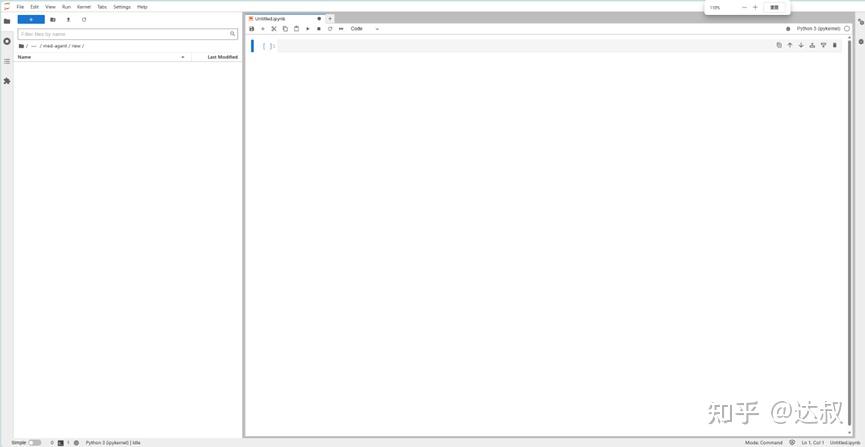This screenshot has height=447, width=865.
Task: Insert a cell below from cell toolbar
Action: click(823, 45)
